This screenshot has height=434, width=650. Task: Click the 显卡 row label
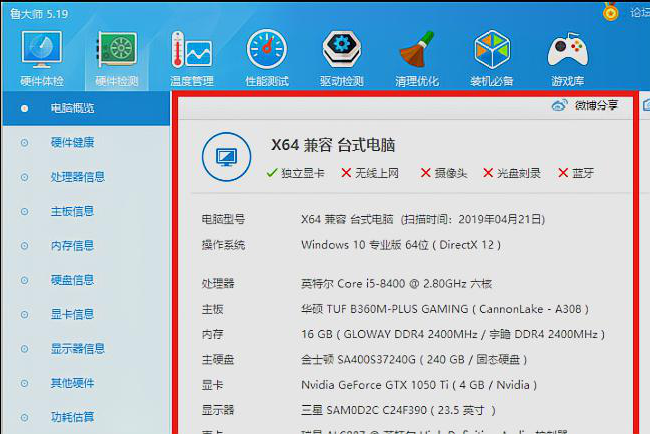(x=212, y=385)
